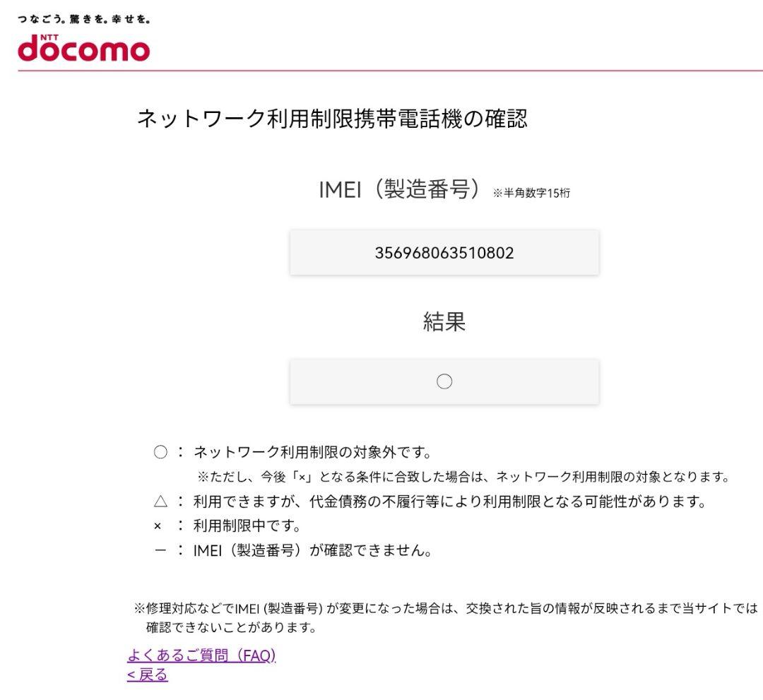Screen dimensions: 763x700
Task: Click the ネットワーク利用制限携帯電話機の確認 heading
Action: [332, 119]
